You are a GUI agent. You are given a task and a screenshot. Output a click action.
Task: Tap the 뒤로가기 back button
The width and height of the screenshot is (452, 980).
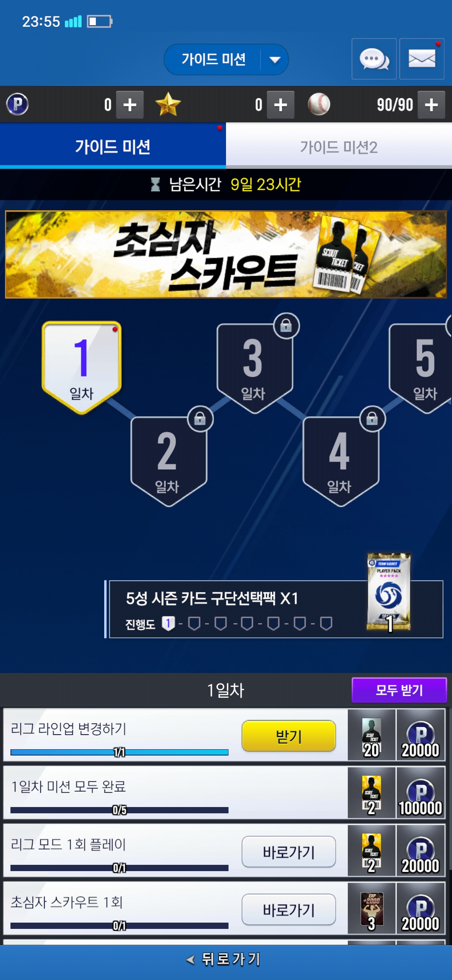[226, 959]
